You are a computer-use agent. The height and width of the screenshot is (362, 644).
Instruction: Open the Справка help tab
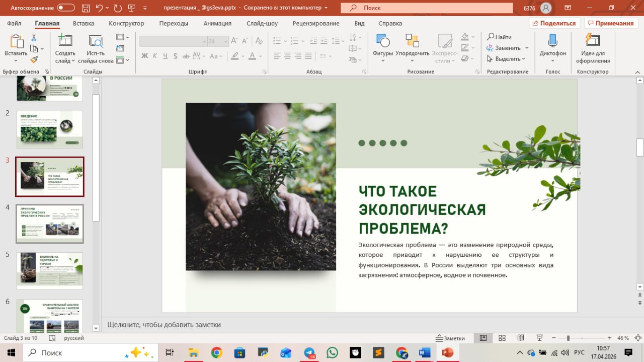(390, 23)
